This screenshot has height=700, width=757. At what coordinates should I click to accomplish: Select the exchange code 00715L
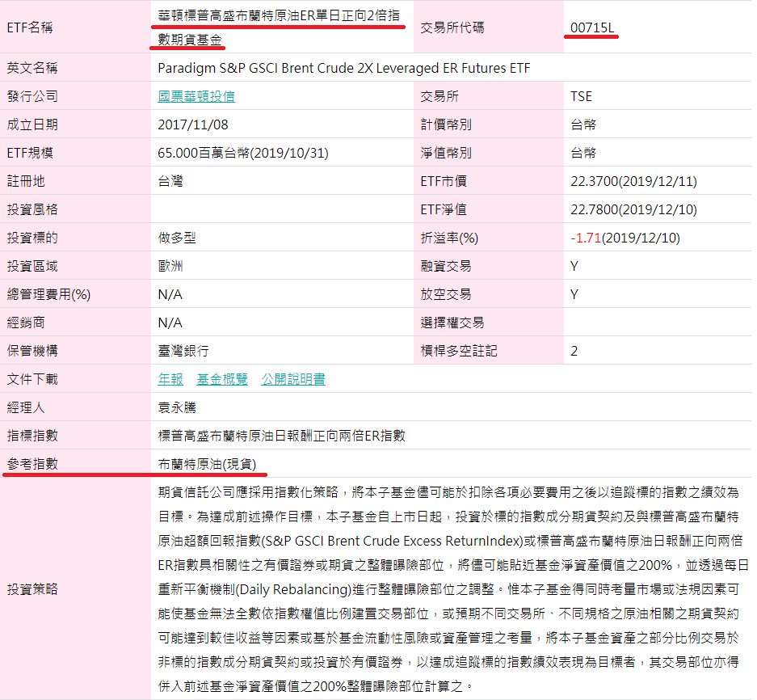pos(592,27)
